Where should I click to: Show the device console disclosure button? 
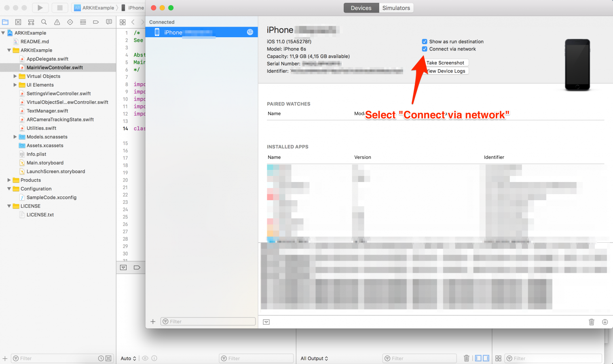[x=266, y=322]
